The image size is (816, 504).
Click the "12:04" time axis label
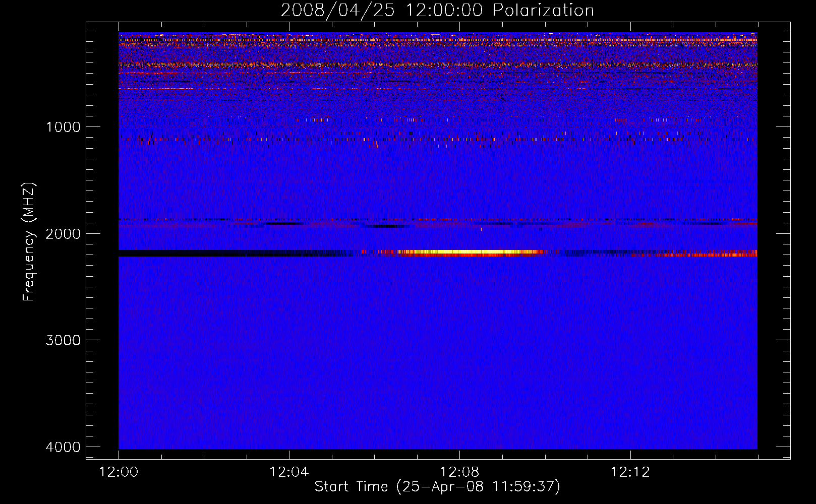click(289, 472)
